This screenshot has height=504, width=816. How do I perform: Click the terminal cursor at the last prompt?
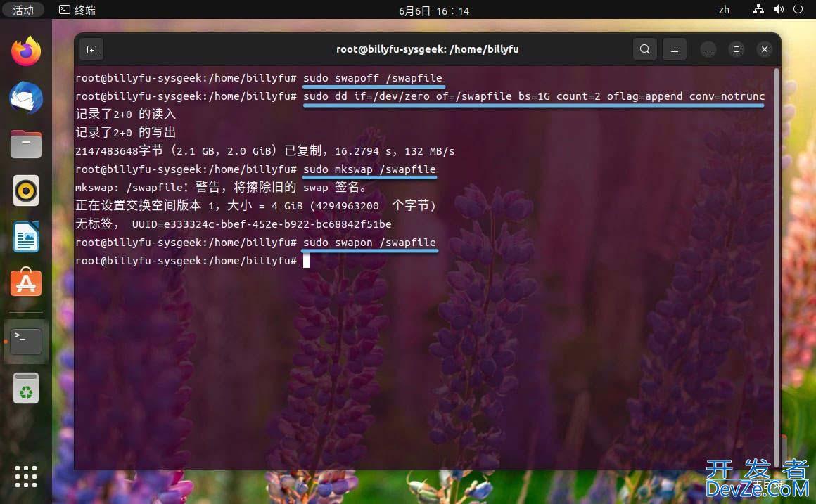point(306,261)
